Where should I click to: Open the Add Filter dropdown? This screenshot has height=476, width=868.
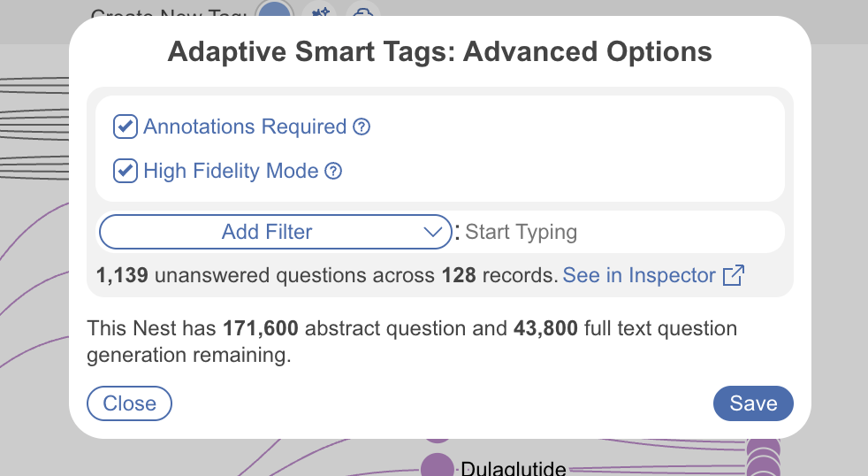tap(267, 233)
